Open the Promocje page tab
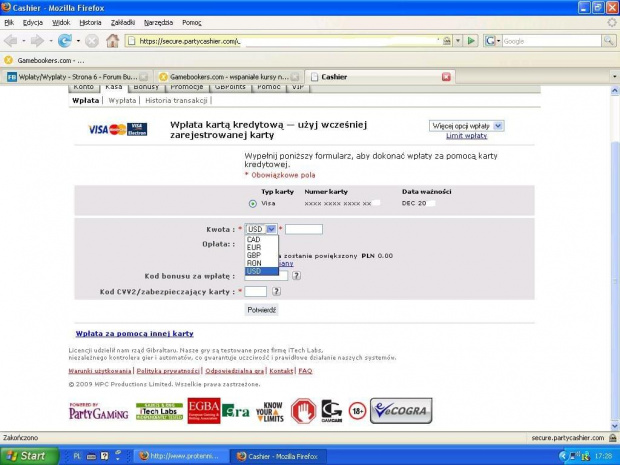Image resolution: width=620 pixels, height=465 pixels. (x=187, y=88)
